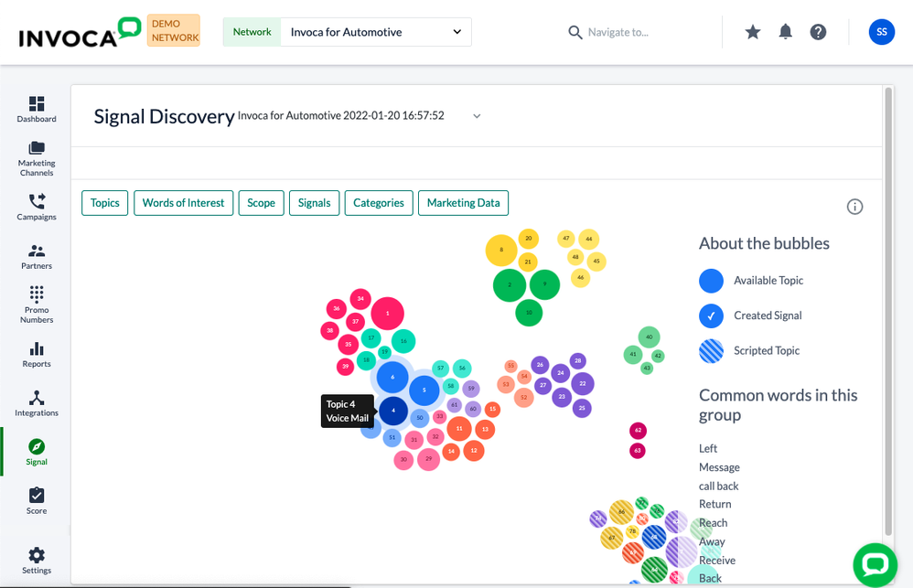Select the dark blue topic bubble 4
Viewport: 913px width, 588px height.
click(393, 411)
